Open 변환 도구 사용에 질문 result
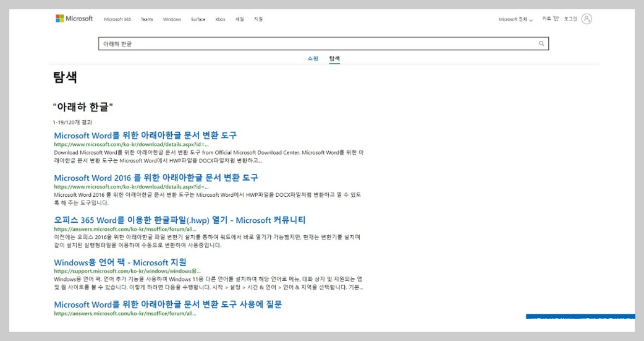644x341 pixels. pyautogui.click(x=168, y=304)
